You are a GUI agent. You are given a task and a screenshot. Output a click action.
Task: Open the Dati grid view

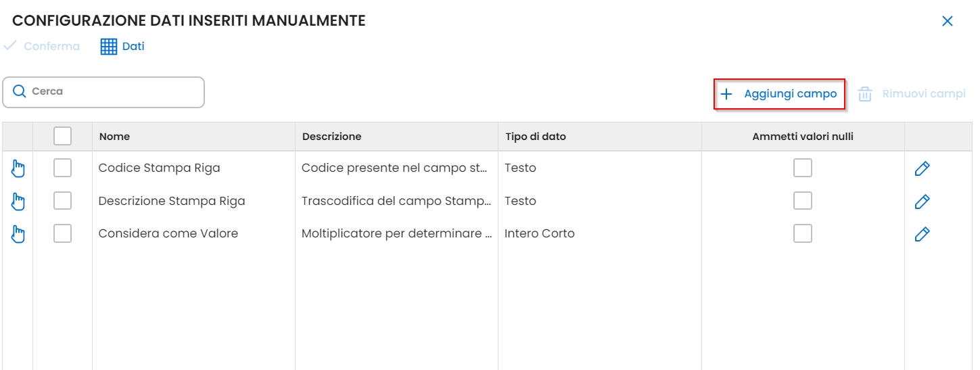[122, 47]
